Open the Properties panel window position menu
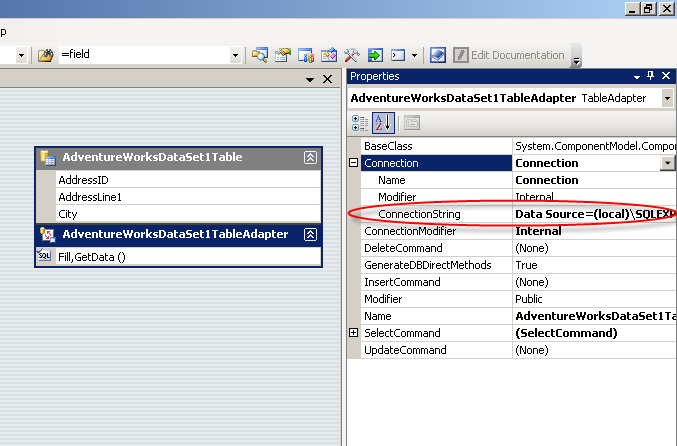This screenshot has height=446, width=677. click(x=636, y=77)
